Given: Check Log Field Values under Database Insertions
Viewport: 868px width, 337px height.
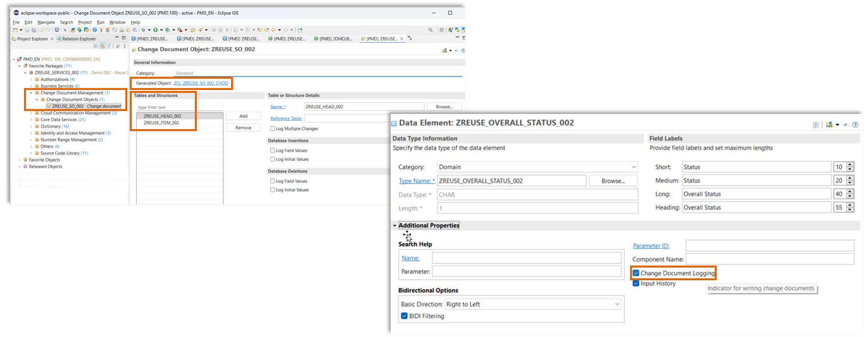Looking at the screenshot, I should [273, 151].
